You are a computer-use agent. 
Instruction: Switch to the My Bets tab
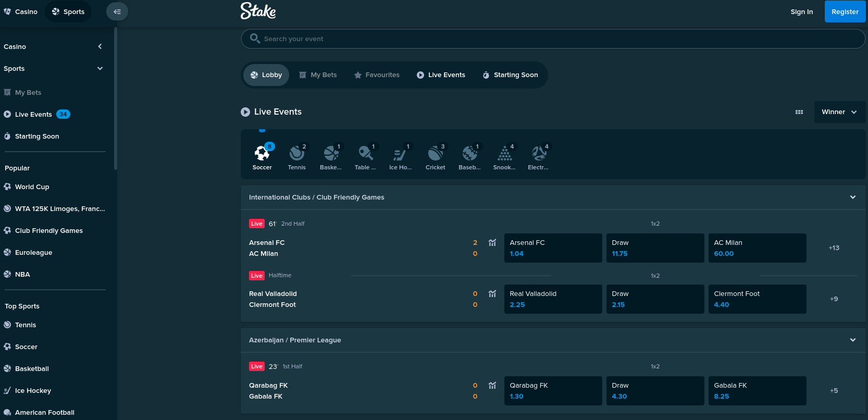tap(318, 75)
